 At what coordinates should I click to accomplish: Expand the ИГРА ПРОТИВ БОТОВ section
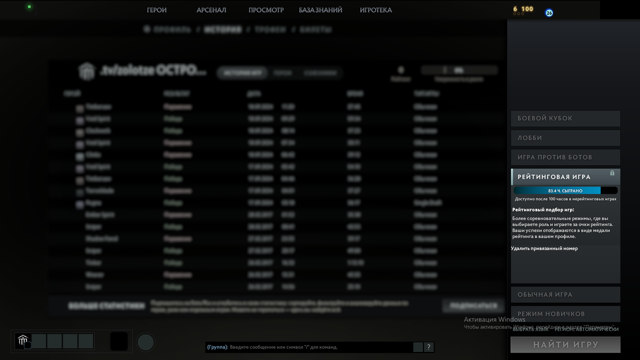pos(565,157)
